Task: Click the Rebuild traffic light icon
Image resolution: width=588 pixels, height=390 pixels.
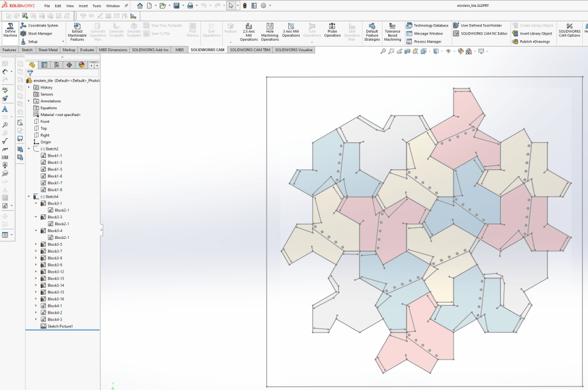Action: 244,6
